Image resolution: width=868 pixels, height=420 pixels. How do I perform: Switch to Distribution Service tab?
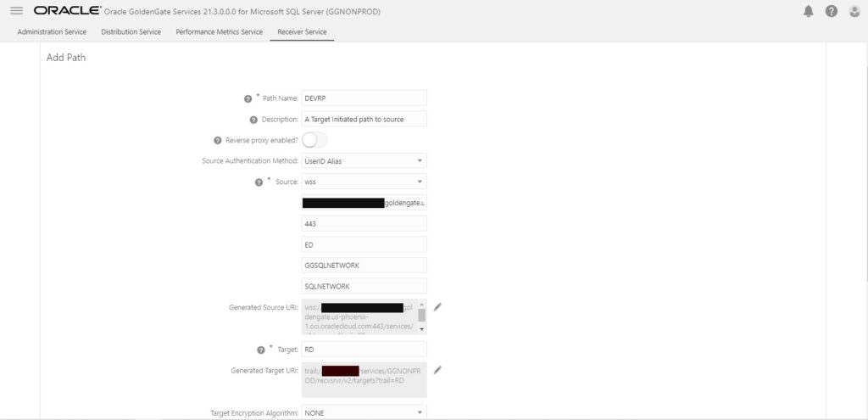click(x=131, y=32)
